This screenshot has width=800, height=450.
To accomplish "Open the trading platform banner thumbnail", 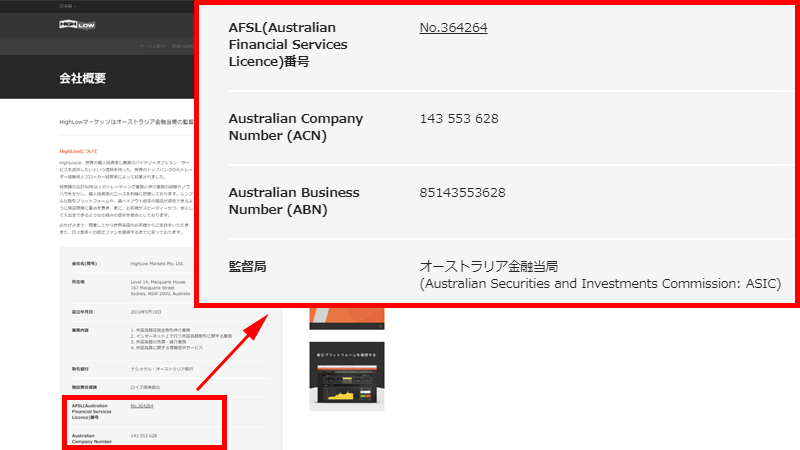I will 346,376.
